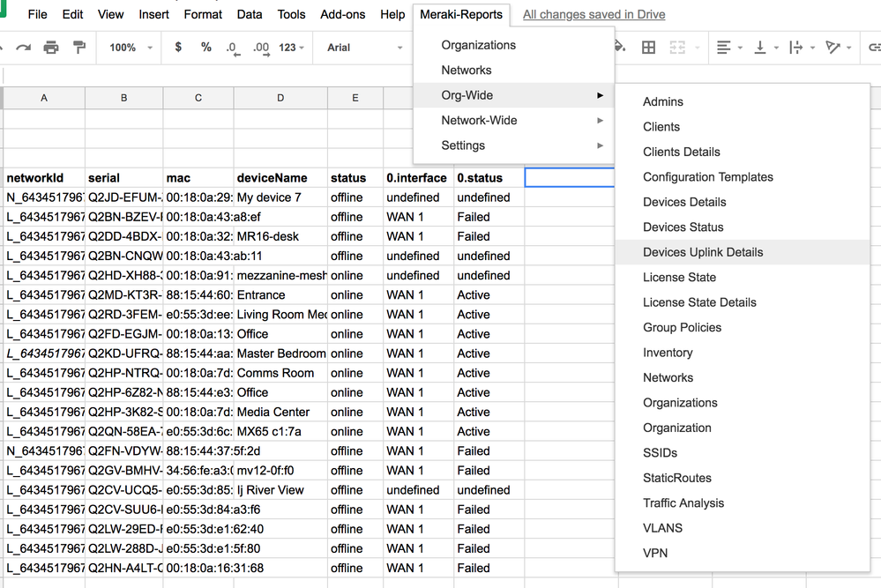Open the 123 number format dropdown

tap(291, 48)
